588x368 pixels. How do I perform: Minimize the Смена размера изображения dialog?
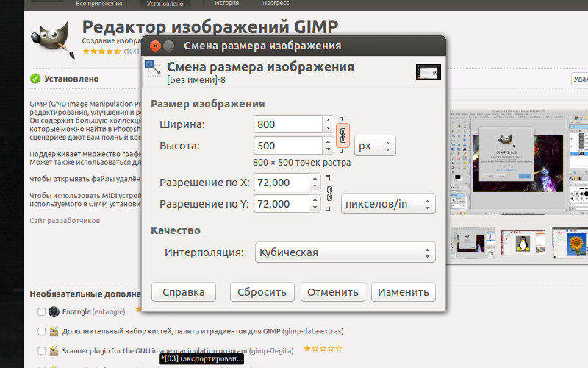[x=169, y=46]
